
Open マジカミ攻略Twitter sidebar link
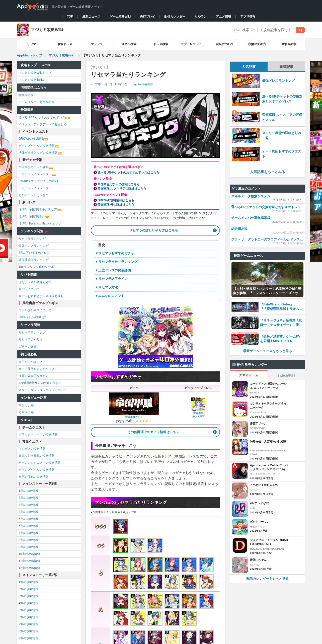(x=32, y=80)
